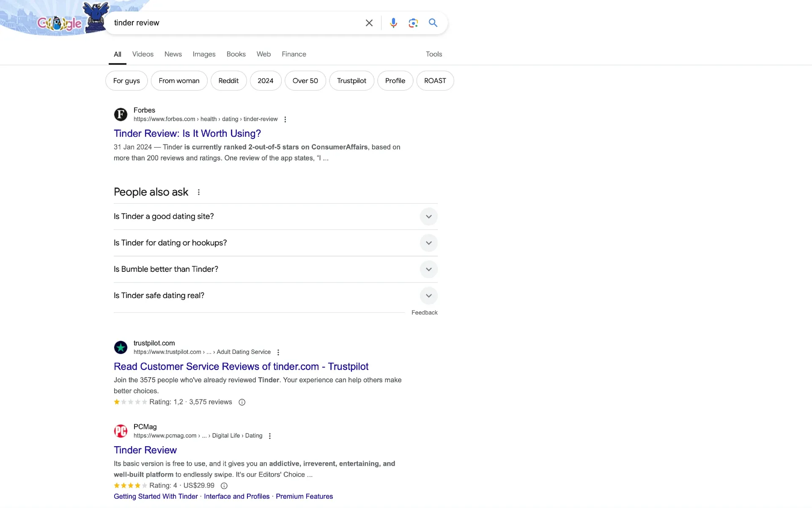The image size is (812, 508).
Task: Expand the 'Is Tinder a good dating site?' question
Action: 428,217
